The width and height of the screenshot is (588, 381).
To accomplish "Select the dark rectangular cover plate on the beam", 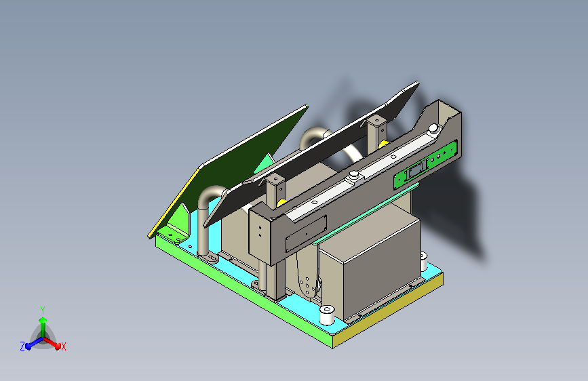I will [x=306, y=234].
